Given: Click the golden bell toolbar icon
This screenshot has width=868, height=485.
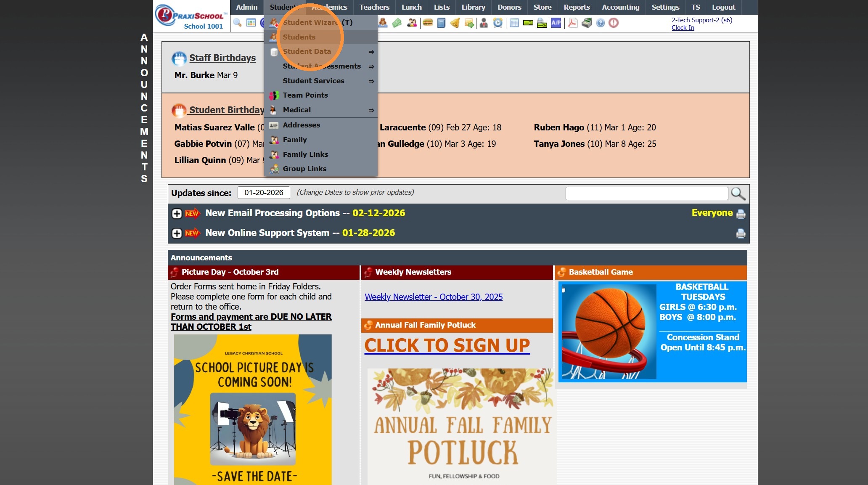Looking at the screenshot, I should pyautogui.click(x=455, y=23).
